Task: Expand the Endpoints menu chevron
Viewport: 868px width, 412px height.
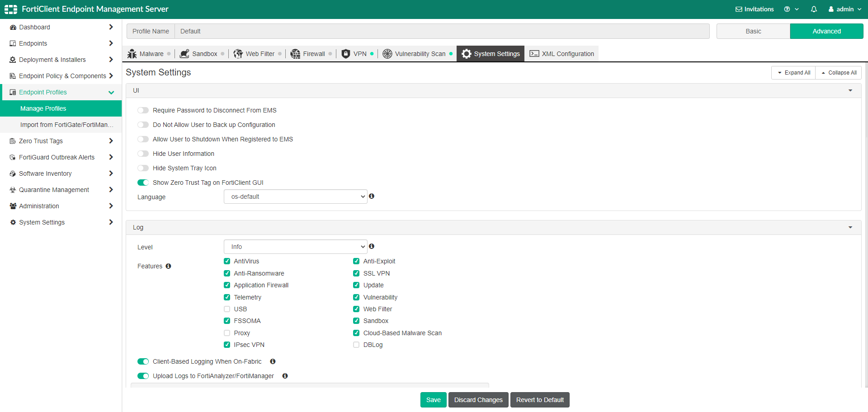Action: pyautogui.click(x=111, y=43)
